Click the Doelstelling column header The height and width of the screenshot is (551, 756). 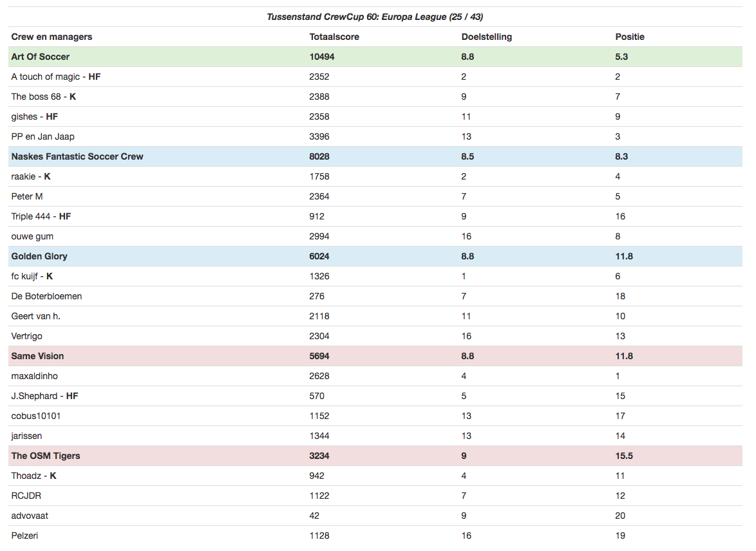487,37
